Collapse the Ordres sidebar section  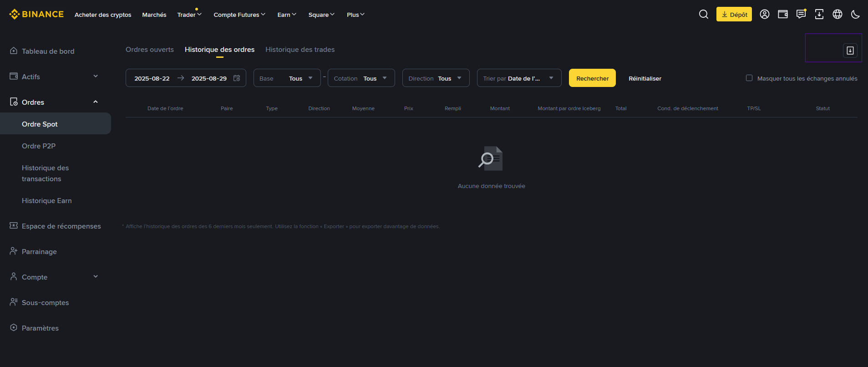pyautogui.click(x=96, y=102)
